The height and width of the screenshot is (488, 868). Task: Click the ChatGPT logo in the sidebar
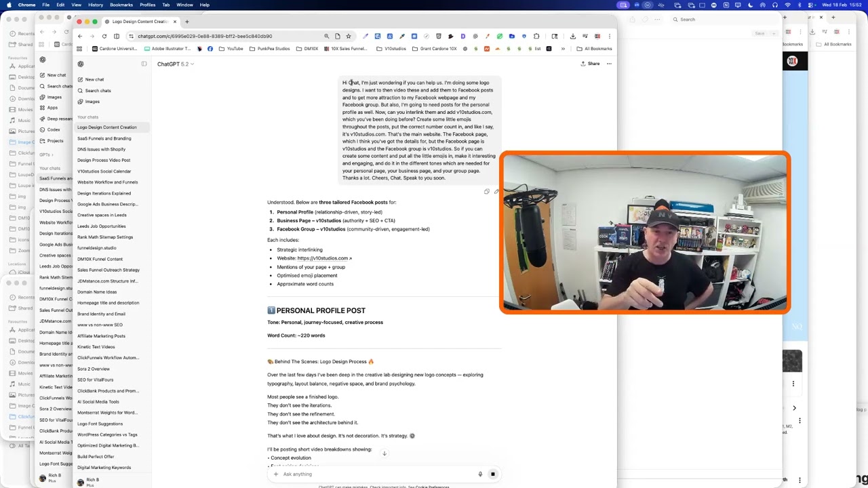click(81, 64)
